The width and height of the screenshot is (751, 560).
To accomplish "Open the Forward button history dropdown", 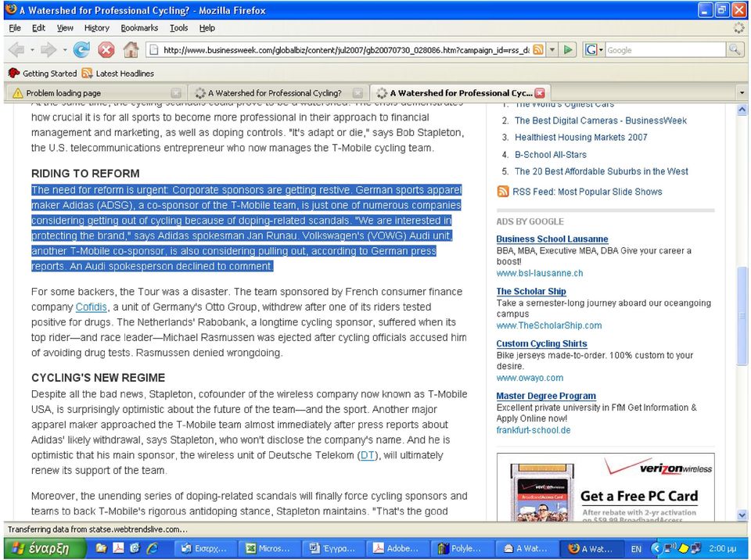I will point(64,50).
